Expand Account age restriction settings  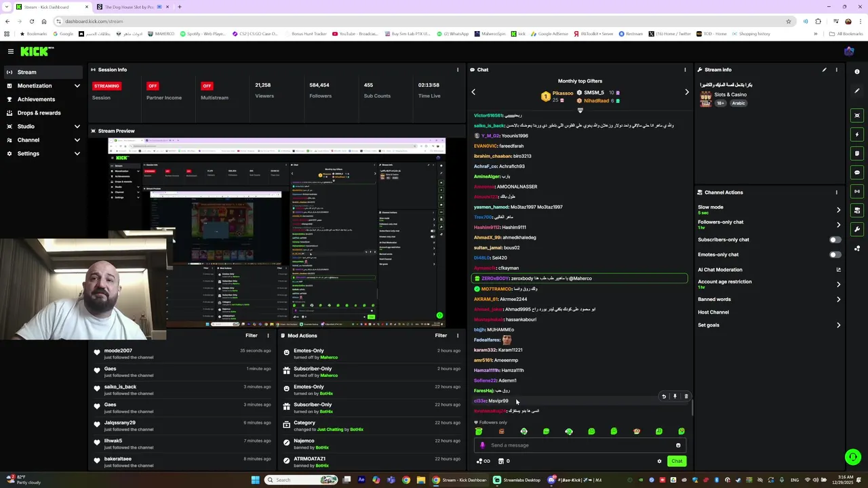coord(838,284)
